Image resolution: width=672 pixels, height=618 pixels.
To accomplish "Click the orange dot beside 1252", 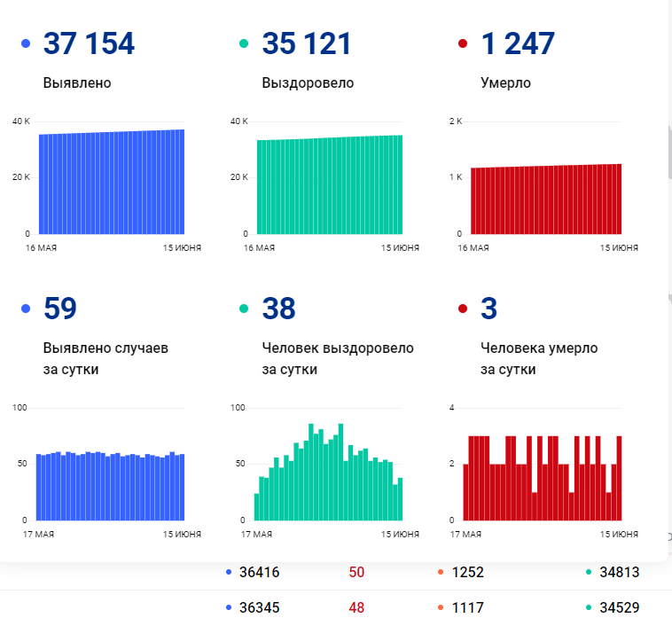I will coord(441,572).
